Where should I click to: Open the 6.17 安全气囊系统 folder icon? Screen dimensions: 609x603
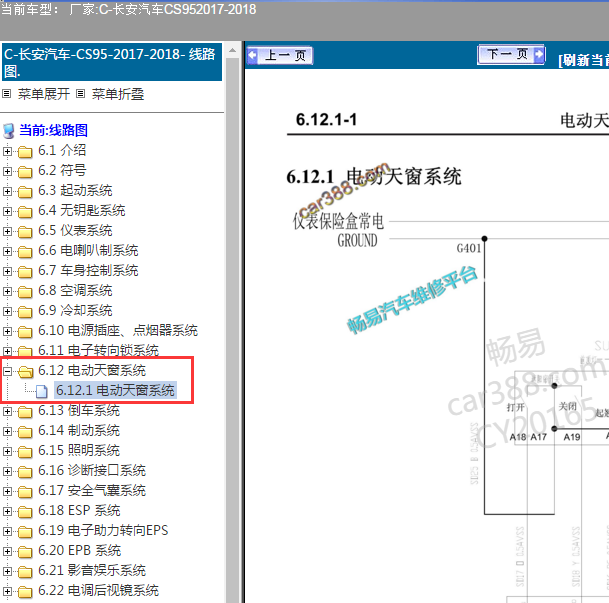25,492
